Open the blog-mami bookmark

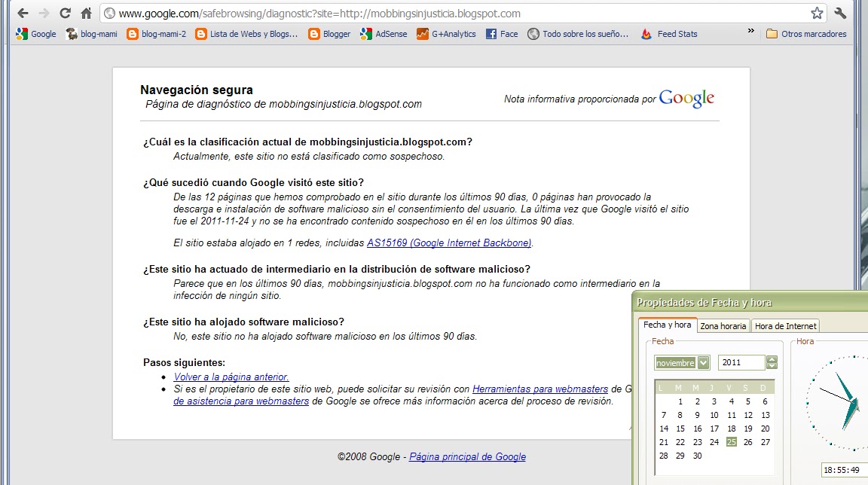[91, 34]
